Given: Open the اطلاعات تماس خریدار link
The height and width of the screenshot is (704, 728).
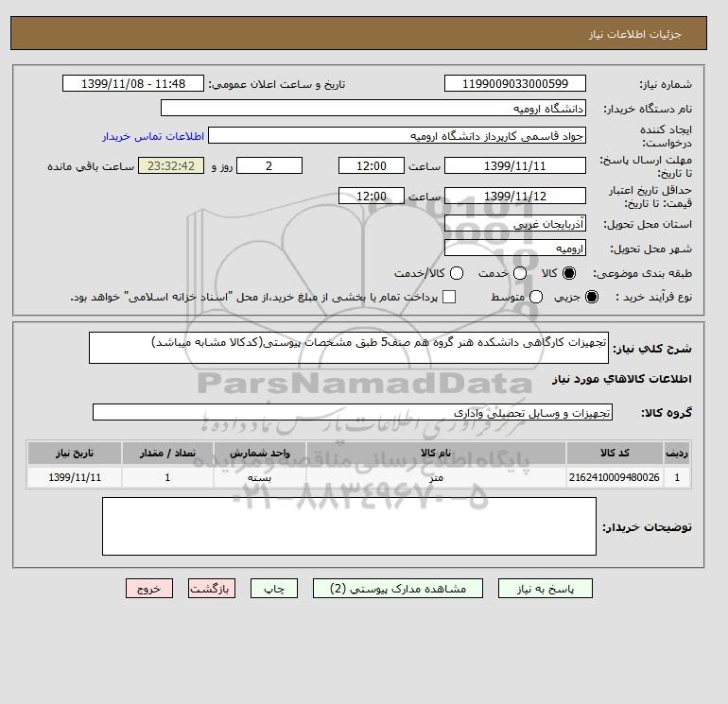Looking at the screenshot, I should pyautogui.click(x=153, y=136).
